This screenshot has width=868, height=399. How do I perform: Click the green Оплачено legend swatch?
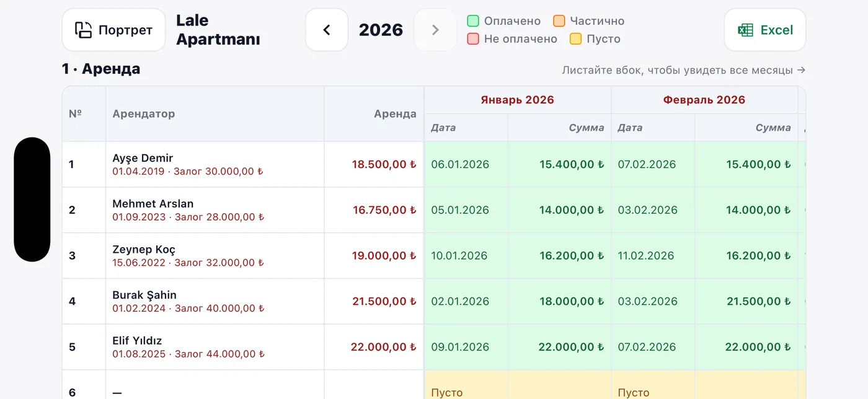(x=473, y=21)
